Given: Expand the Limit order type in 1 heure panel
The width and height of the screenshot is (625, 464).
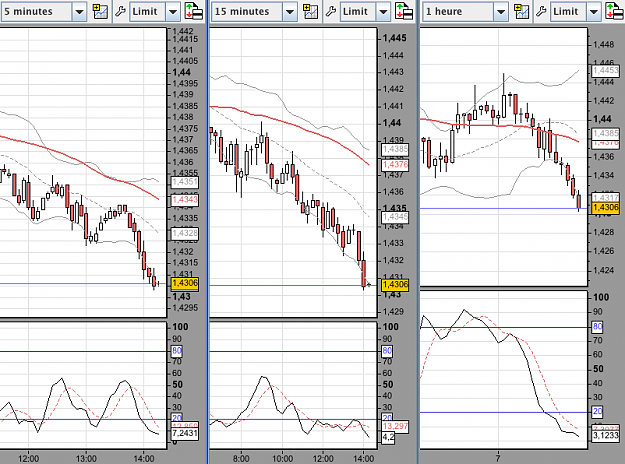Looking at the screenshot, I should (x=594, y=12).
